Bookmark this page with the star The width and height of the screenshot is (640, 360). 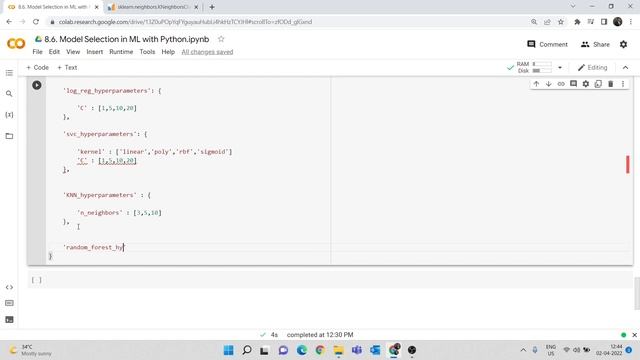(x=561, y=22)
